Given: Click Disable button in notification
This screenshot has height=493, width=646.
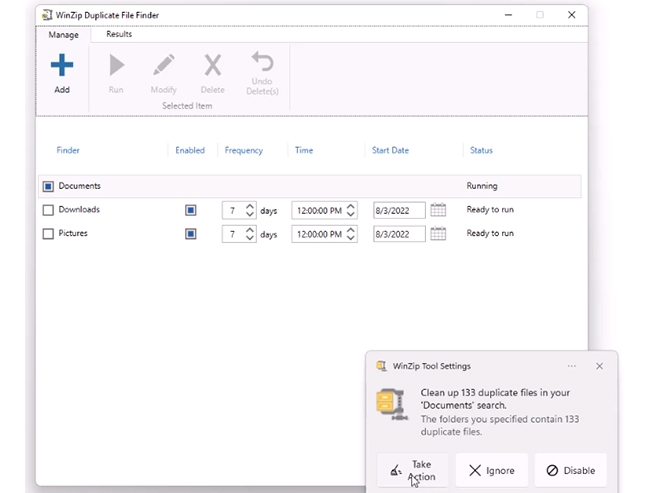Looking at the screenshot, I should point(570,470).
